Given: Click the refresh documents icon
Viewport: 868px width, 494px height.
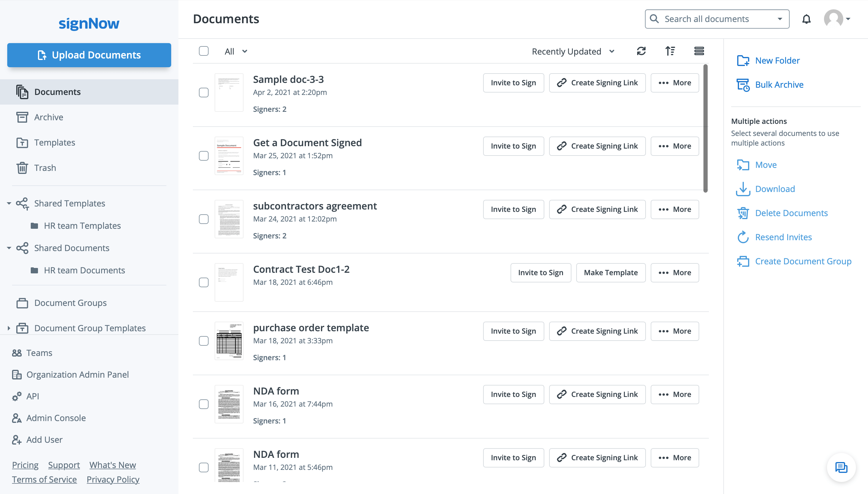Looking at the screenshot, I should tap(641, 51).
